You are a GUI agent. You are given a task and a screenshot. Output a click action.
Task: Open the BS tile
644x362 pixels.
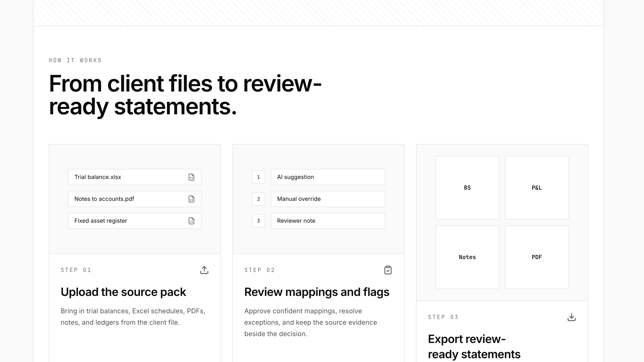point(467,188)
